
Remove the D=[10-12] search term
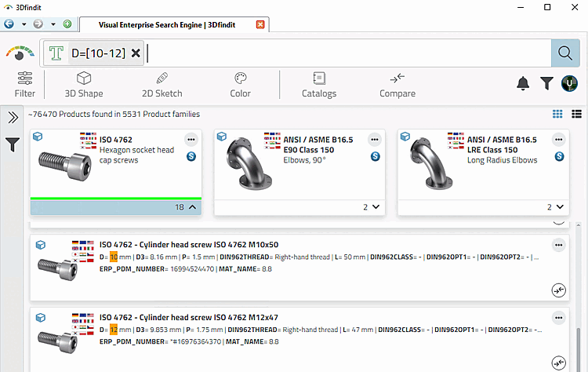coord(136,53)
